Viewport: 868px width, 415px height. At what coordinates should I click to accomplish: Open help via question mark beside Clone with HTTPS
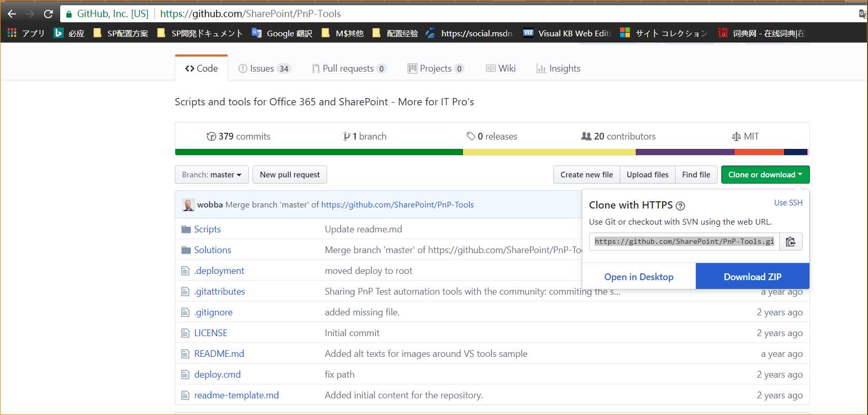(x=680, y=206)
